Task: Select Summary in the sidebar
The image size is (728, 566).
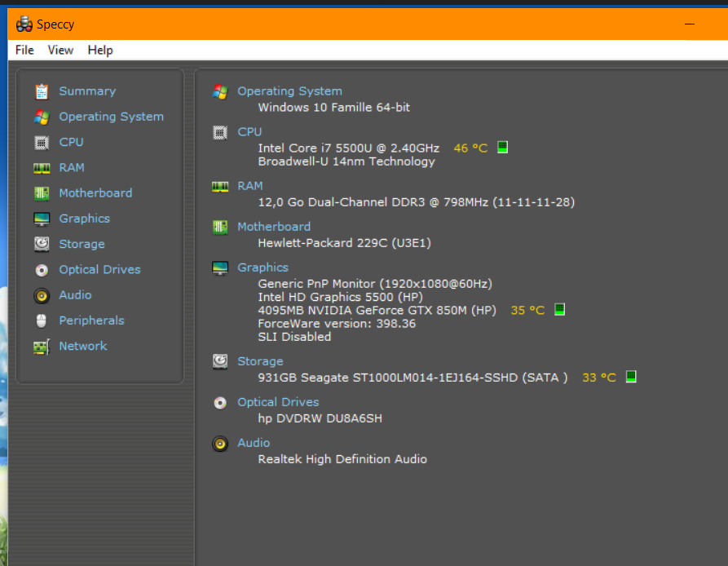Action: coord(87,91)
